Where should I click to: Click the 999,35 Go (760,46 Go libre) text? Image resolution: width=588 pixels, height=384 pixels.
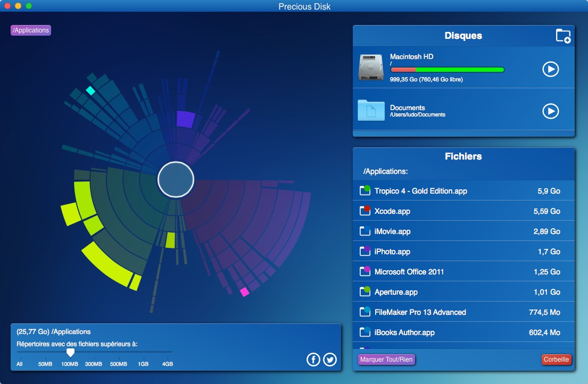click(426, 79)
